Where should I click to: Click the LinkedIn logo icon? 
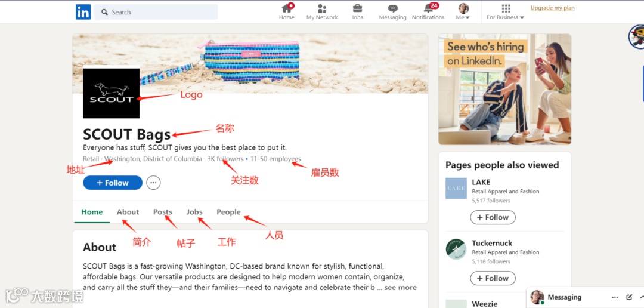pyautogui.click(x=83, y=12)
